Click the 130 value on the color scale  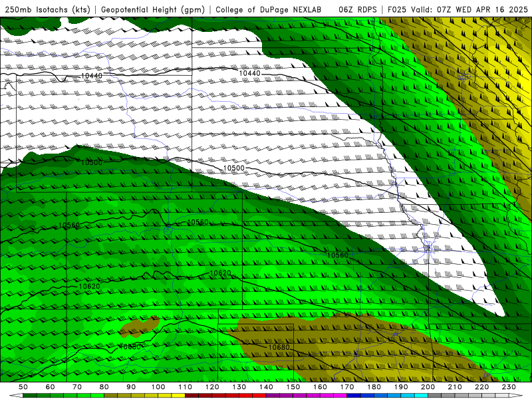239,387
